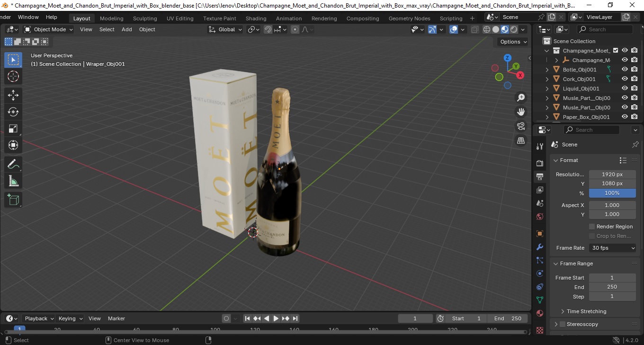
Task: Expand Botle_Obj001 in the outliner
Action: point(547,70)
